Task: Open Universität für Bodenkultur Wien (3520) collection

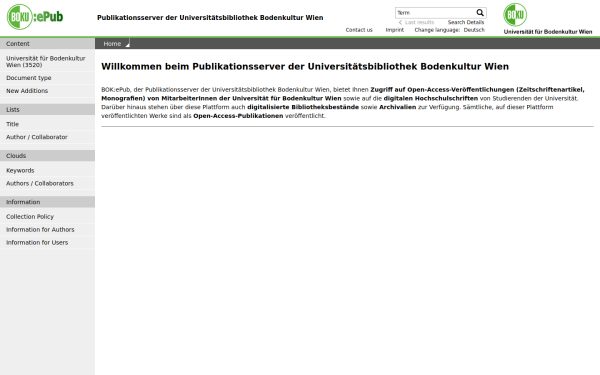Action: coord(46,62)
